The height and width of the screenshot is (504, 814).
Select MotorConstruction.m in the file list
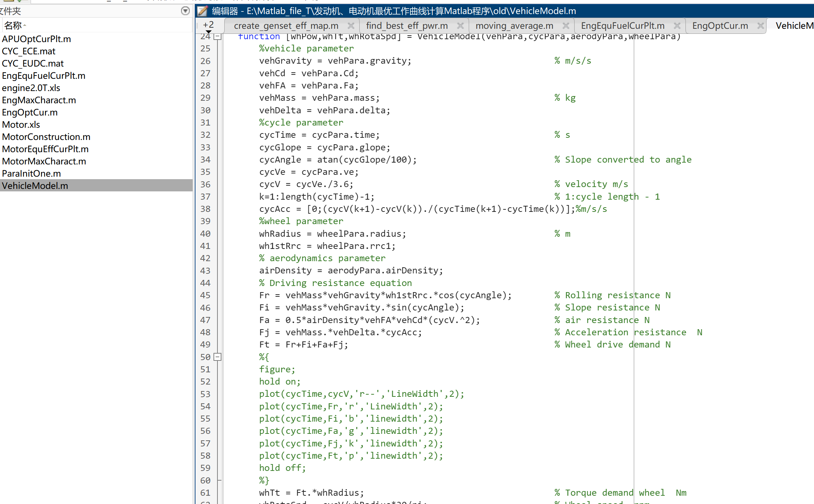46,137
